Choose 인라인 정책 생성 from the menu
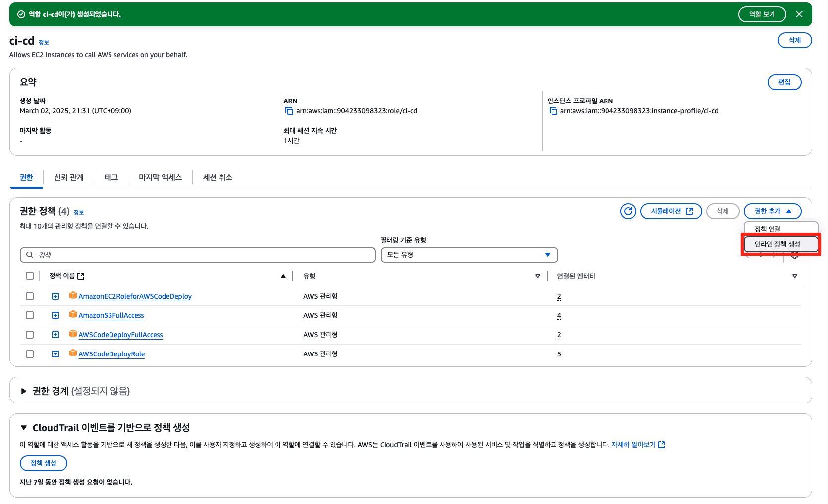Image resolution: width=828 pixels, height=504 pixels. 780,244
